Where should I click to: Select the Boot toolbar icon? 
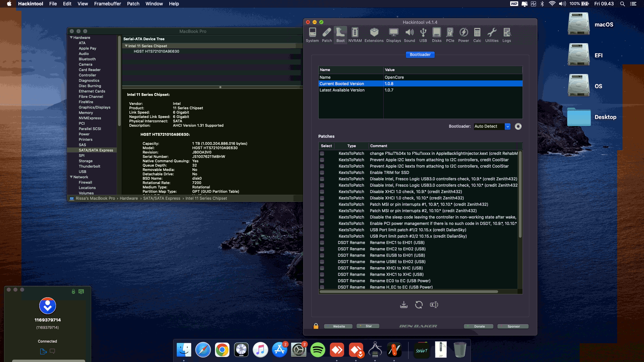(340, 35)
